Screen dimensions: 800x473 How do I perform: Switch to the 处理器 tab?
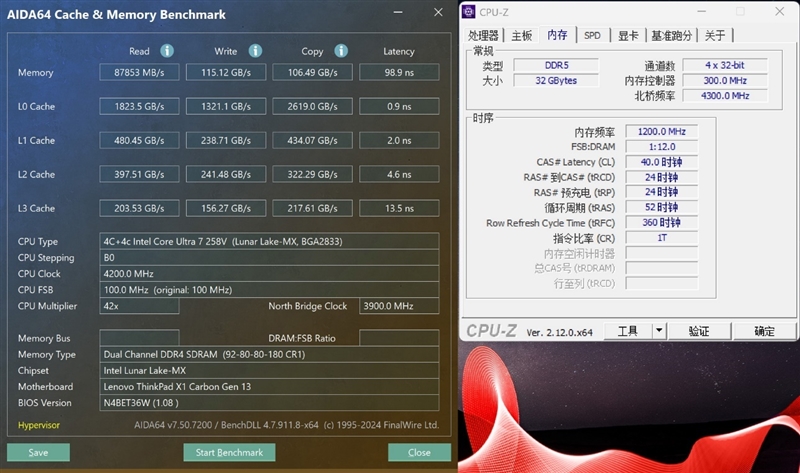484,35
